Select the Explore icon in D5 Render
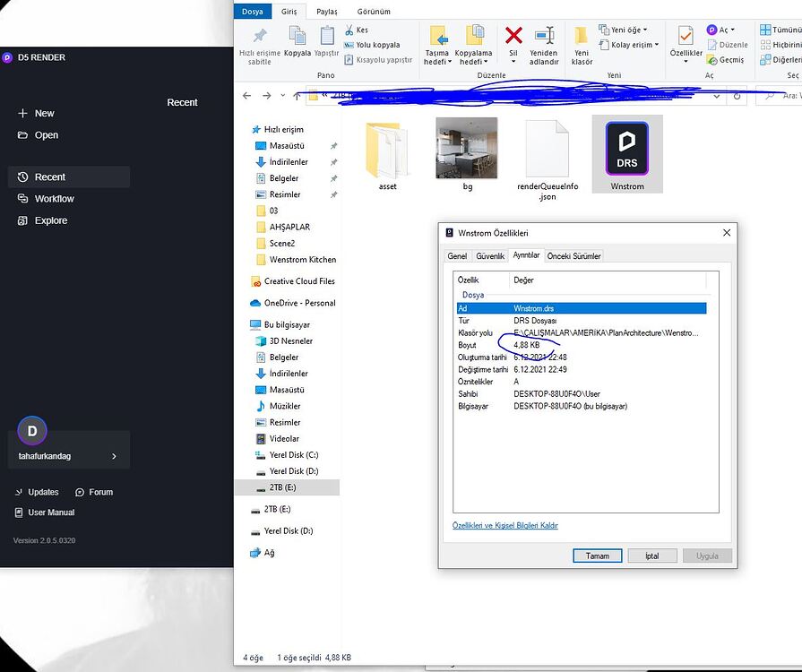 click(23, 220)
